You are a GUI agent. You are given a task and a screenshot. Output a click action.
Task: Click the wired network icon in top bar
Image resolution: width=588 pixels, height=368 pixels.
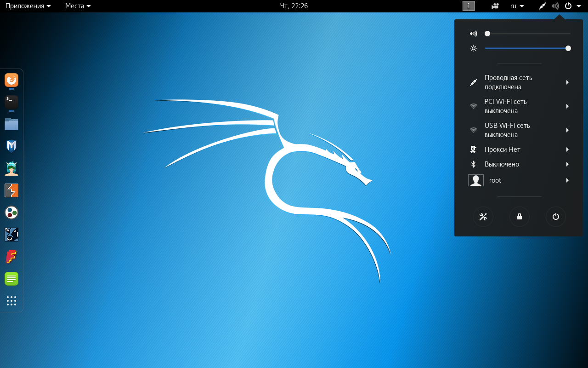tap(543, 6)
